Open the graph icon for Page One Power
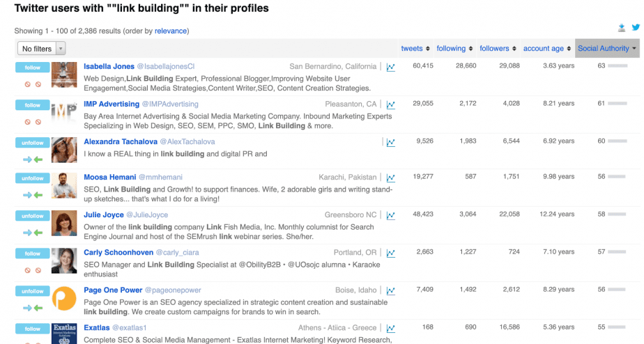 [390, 290]
